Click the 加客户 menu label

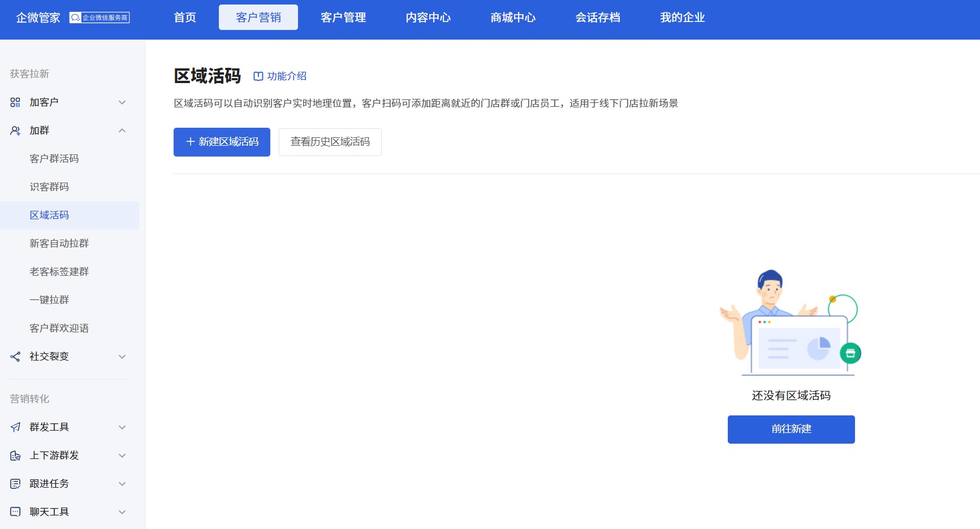click(x=44, y=102)
